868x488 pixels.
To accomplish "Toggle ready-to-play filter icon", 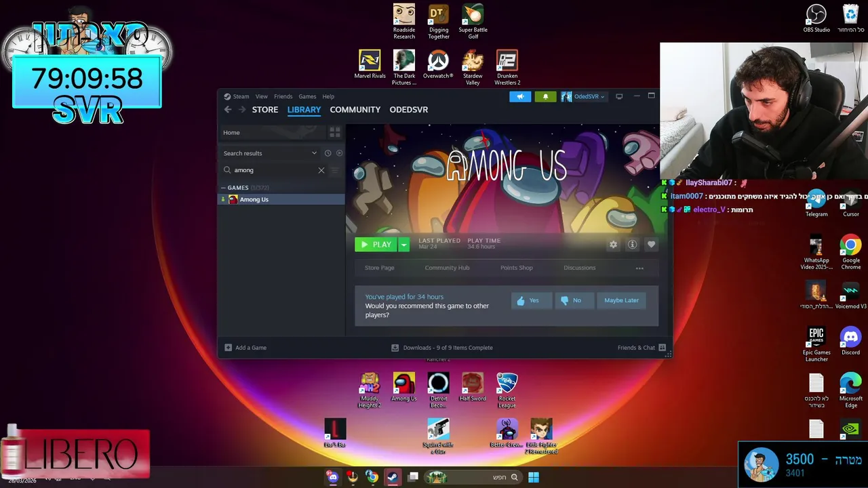I will [x=339, y=153].
